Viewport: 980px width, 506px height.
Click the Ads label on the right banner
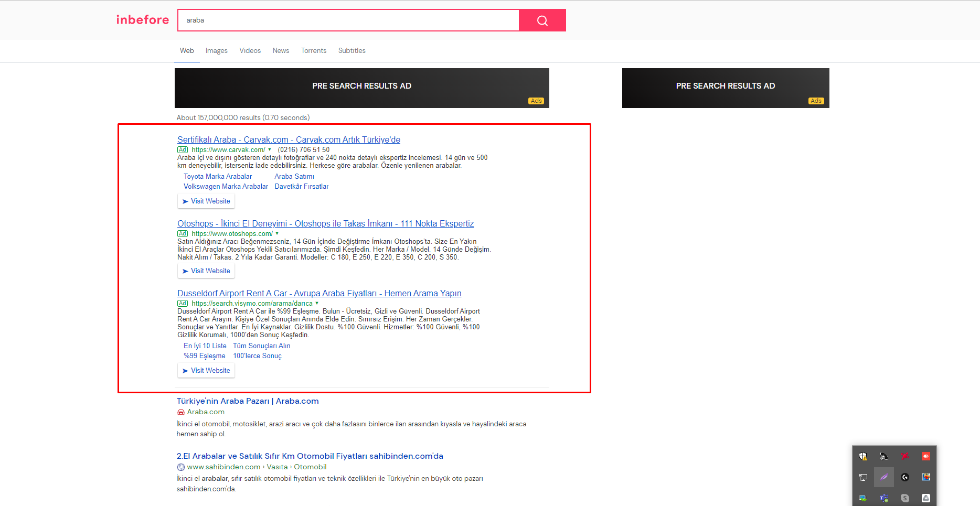[x=816, y=101]
